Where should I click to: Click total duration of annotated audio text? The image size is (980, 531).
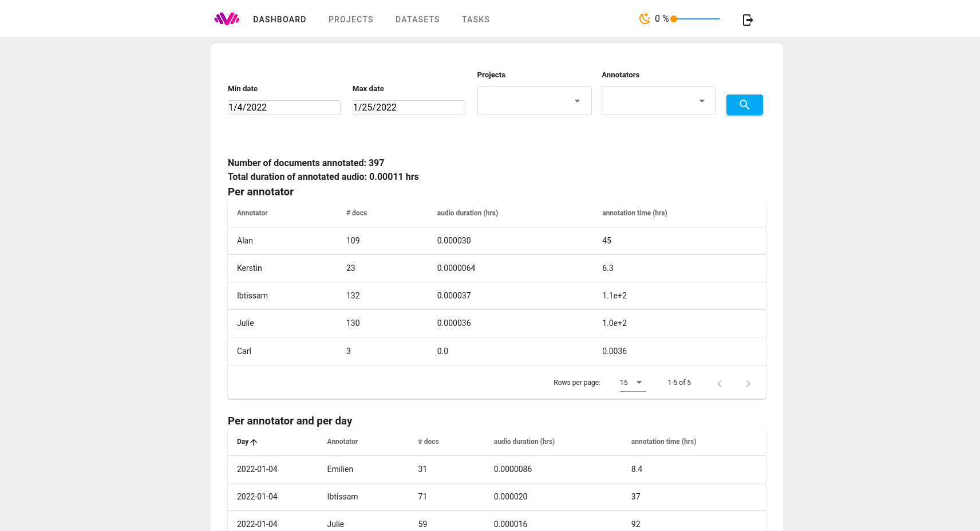(x=323, y=177)
